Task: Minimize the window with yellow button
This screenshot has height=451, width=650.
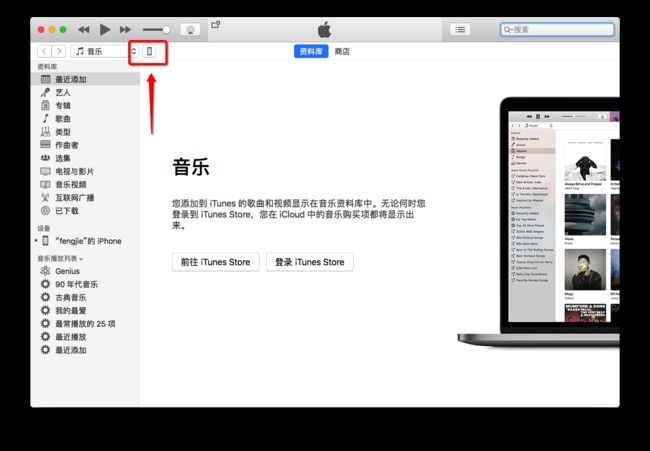Action: coord(52,29)
